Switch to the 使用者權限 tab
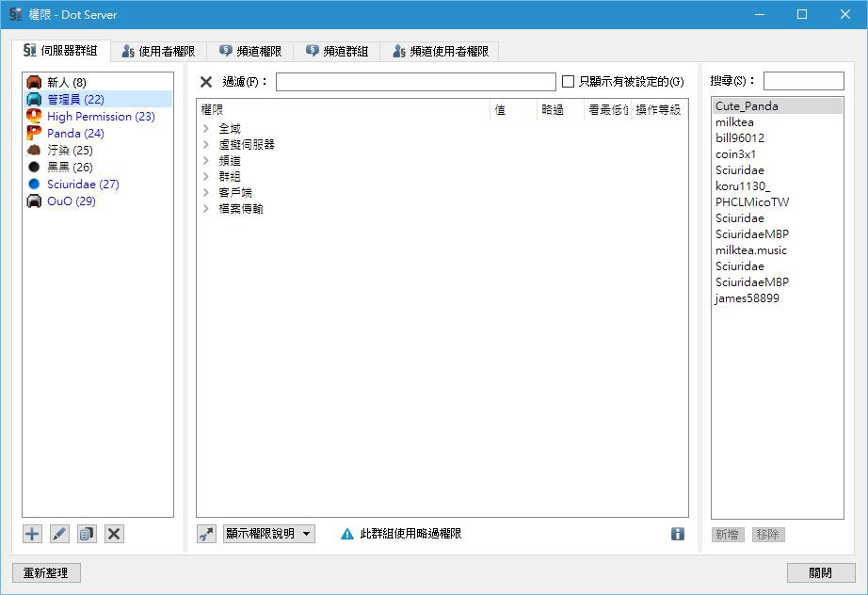868x595 pixels. [x=158, y=52]
